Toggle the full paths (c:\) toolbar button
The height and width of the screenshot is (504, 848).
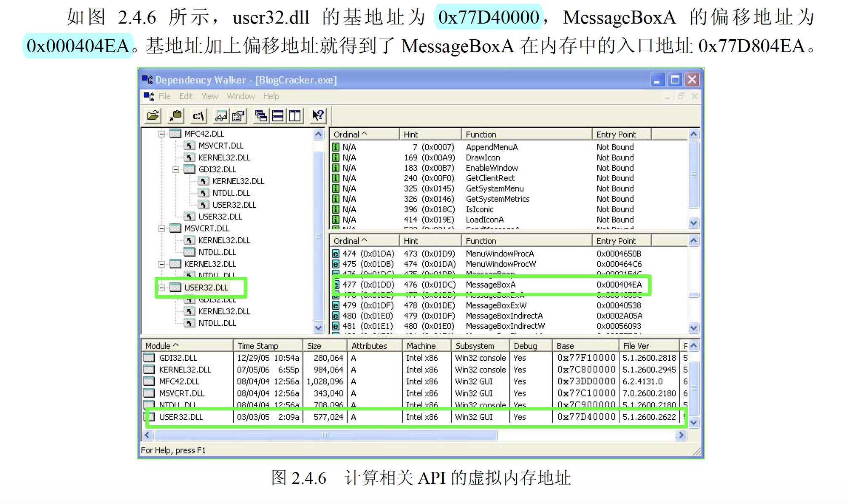(x=198, y=115)
